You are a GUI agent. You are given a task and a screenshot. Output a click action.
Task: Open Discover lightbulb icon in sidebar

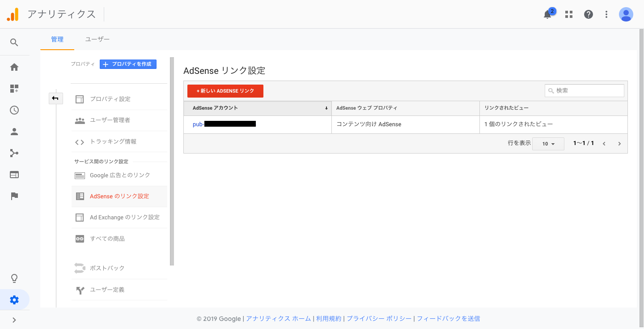coord(14,278)
